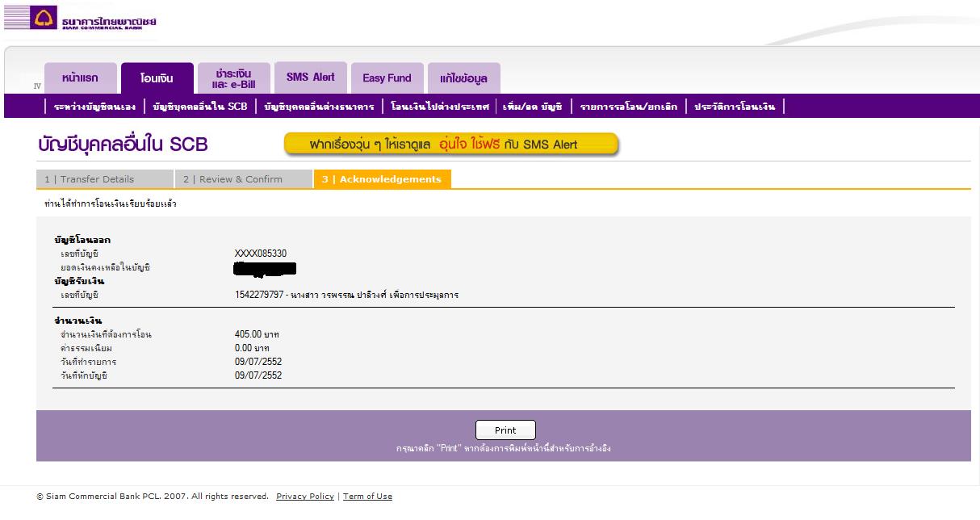Open โอนเงินไปต่างประเทศ submenu item
Screen dimensions: 980x520
point(440,107)
